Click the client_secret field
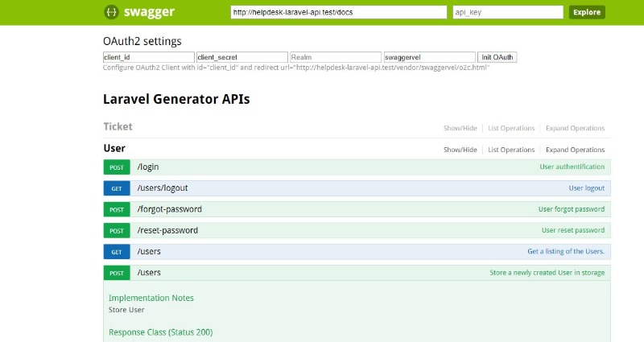 click(x=242, y=57)
